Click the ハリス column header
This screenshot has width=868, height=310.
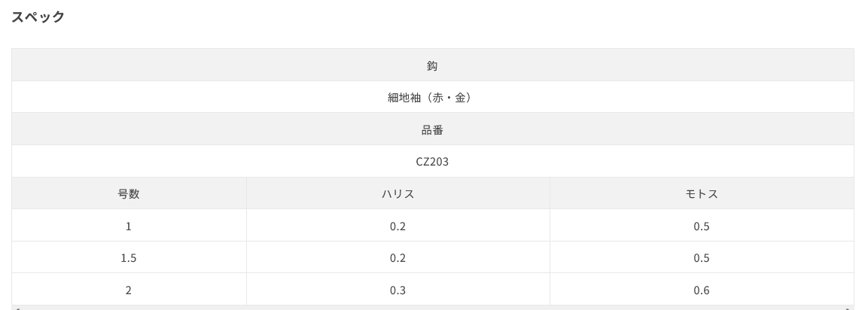(398, 194)
